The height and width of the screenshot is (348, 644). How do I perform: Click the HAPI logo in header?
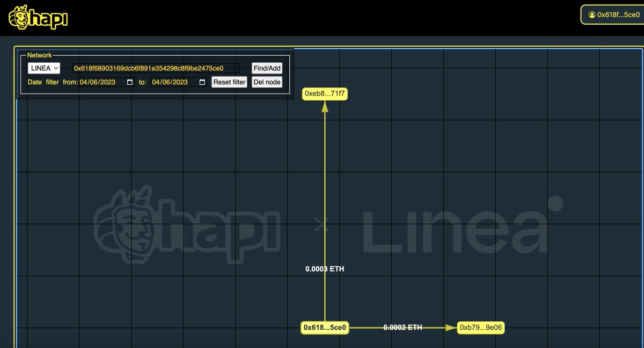[38, 18]
